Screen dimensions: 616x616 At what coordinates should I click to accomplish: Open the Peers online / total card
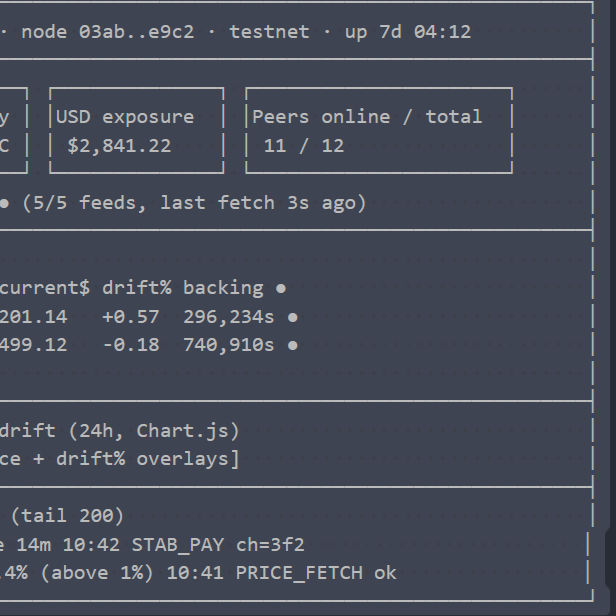pos(379,130)
